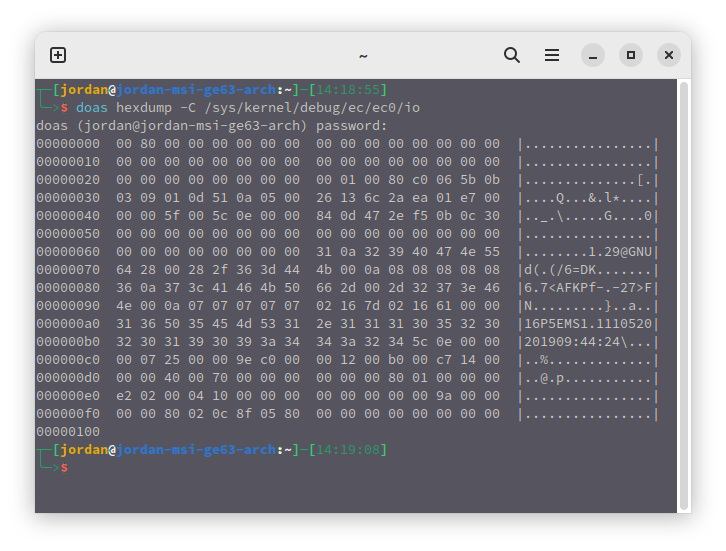Click offset 00000070 in hexdump

click(68, 269)
